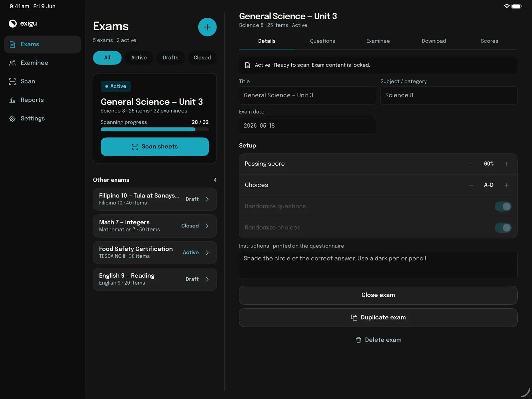Add a new exam with plus button
This screenshot has width=532, height=399.
tap(207, 27)
